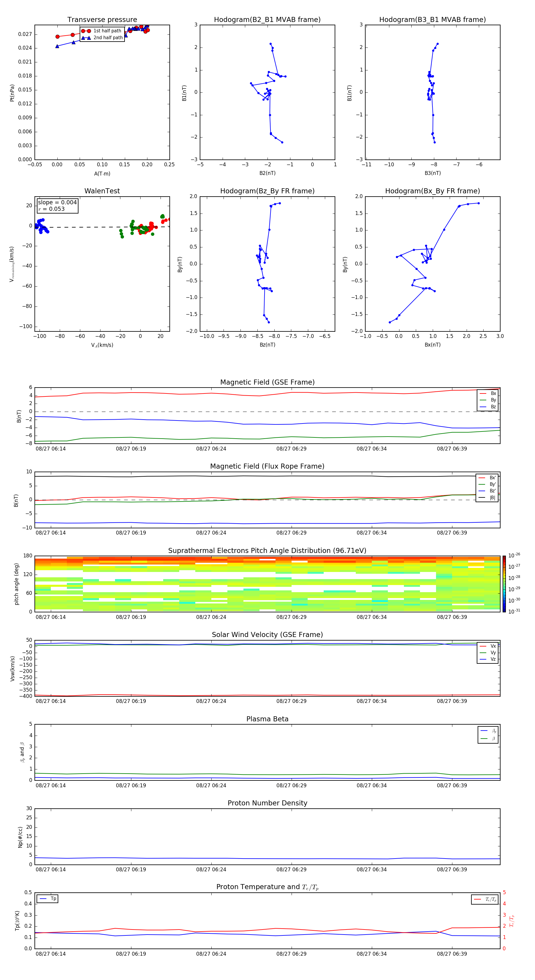The image size is (535, 980).
Task: Click 'Vx' in solar wind velocity legend
Action: pos(493,646)
